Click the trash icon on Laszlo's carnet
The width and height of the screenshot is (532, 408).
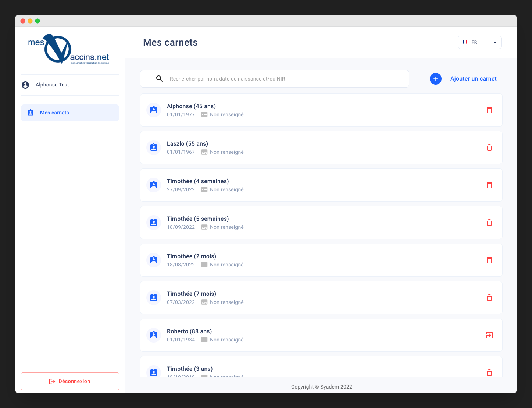point(489,147)
